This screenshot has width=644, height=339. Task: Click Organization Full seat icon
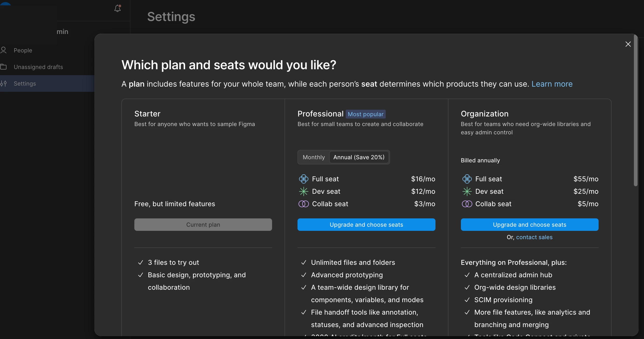click(467, 179)
